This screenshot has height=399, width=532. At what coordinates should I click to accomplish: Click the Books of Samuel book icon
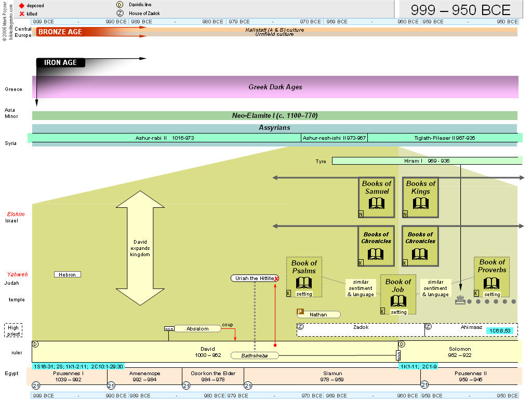(x=376, y=203)
